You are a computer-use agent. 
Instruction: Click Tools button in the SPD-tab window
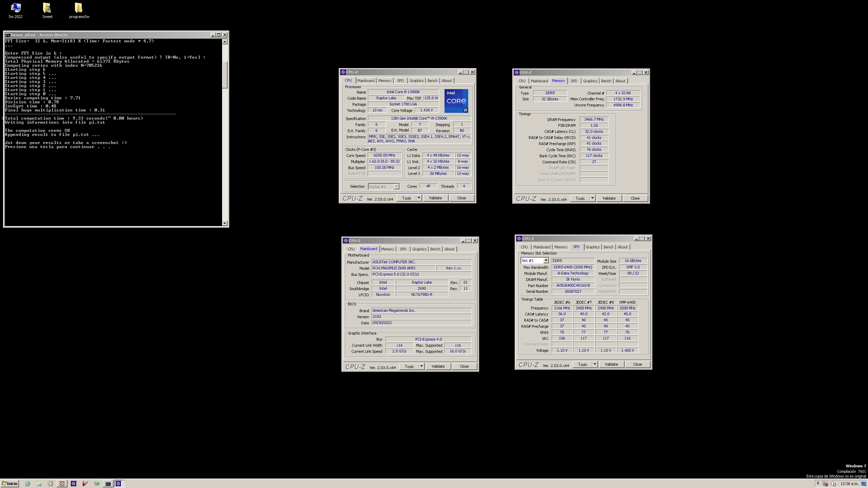click(x=583, y=364)
